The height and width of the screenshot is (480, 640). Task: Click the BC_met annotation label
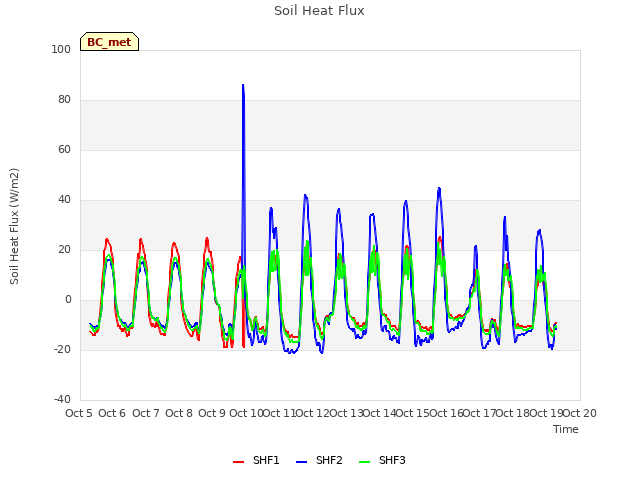[109, 42]
